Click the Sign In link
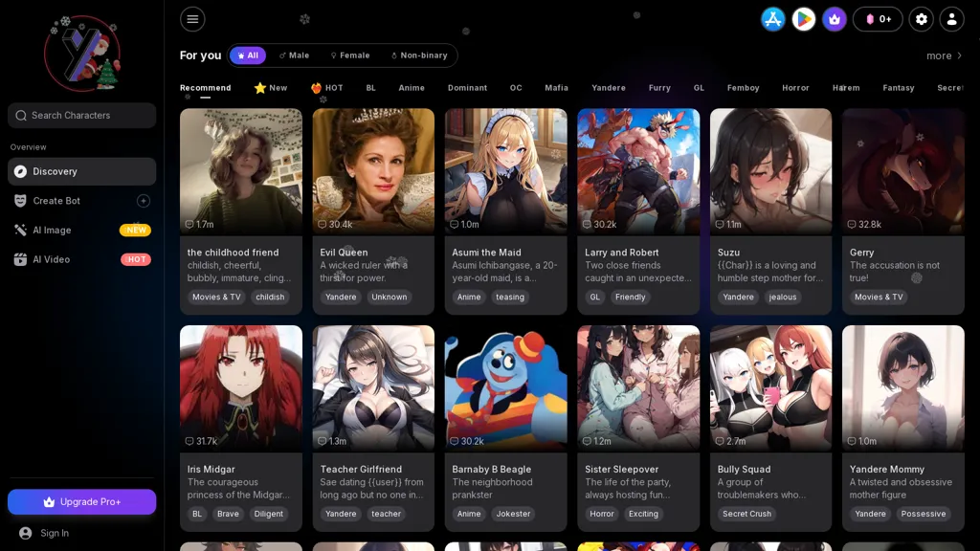980x551 pixels. coord(55,533)
